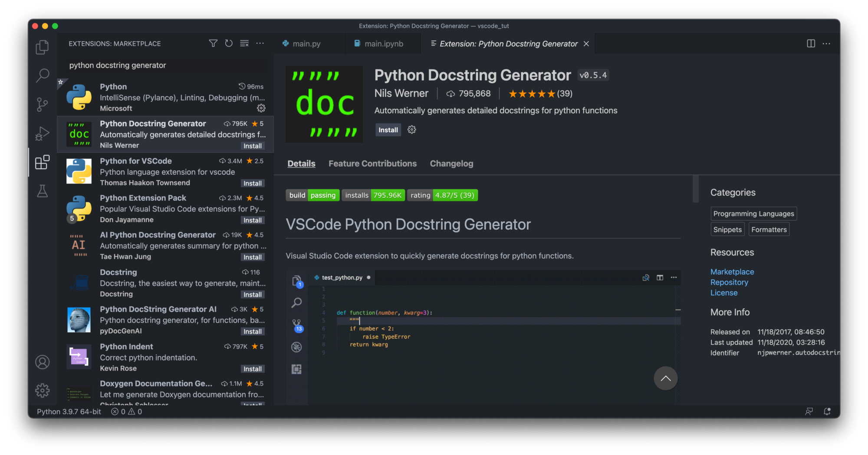Open the Testing flask icon
This screenshot has width=868, height=455.
point(42,191)
